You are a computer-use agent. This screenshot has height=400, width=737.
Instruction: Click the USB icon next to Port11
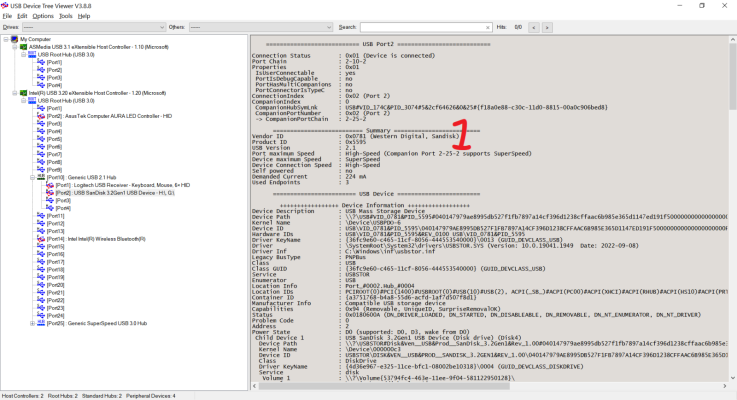(x=41, y=216)
